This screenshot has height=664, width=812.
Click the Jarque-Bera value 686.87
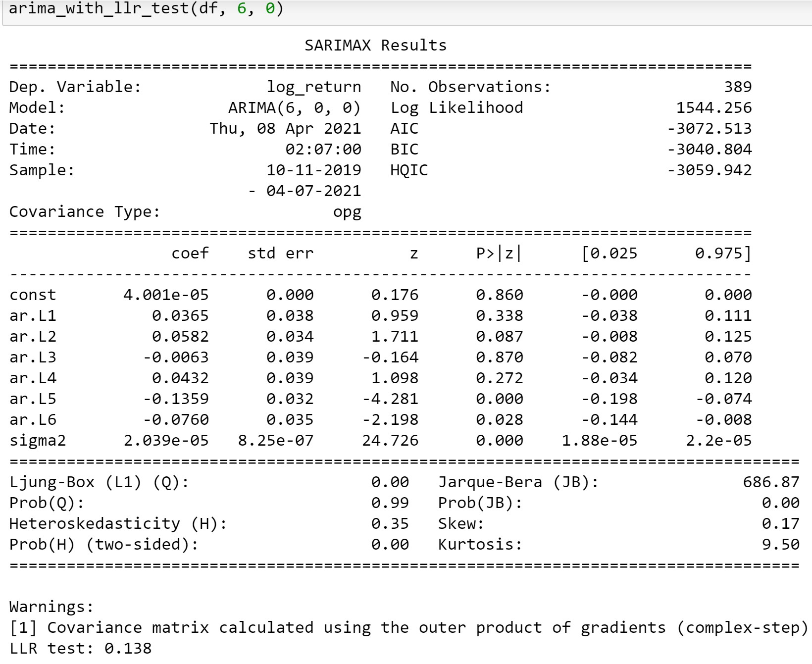point(771,482)
